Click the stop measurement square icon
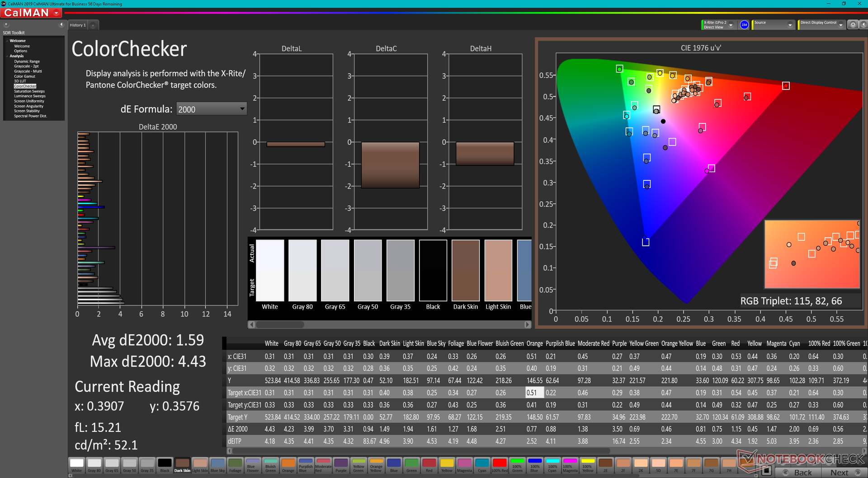Image resolution: width=868 pixels, height=478 pixels. (766, 471)
